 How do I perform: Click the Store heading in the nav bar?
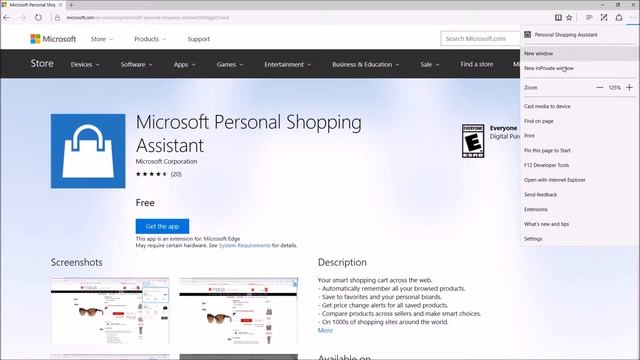pyautogui.click(x=42, y=63)
